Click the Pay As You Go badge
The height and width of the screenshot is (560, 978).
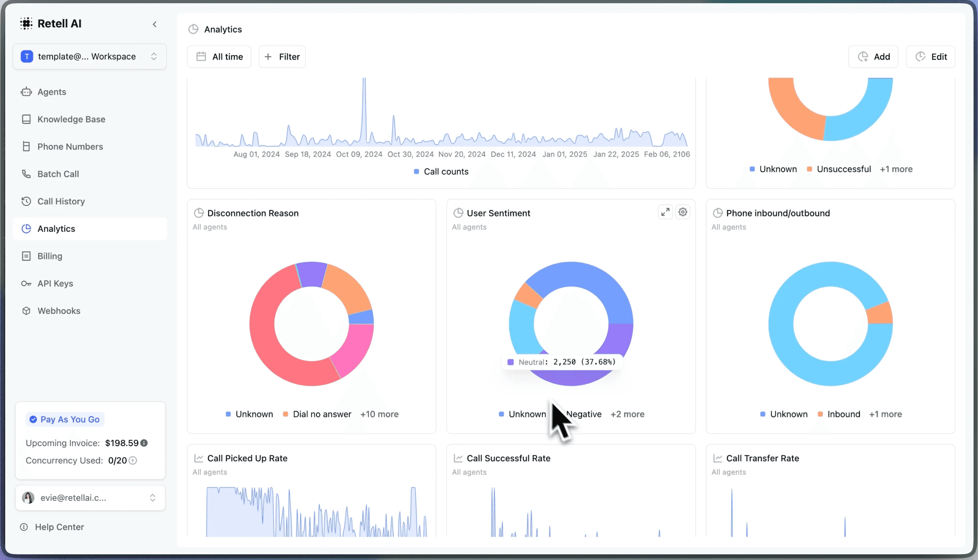tap(64, 419)
